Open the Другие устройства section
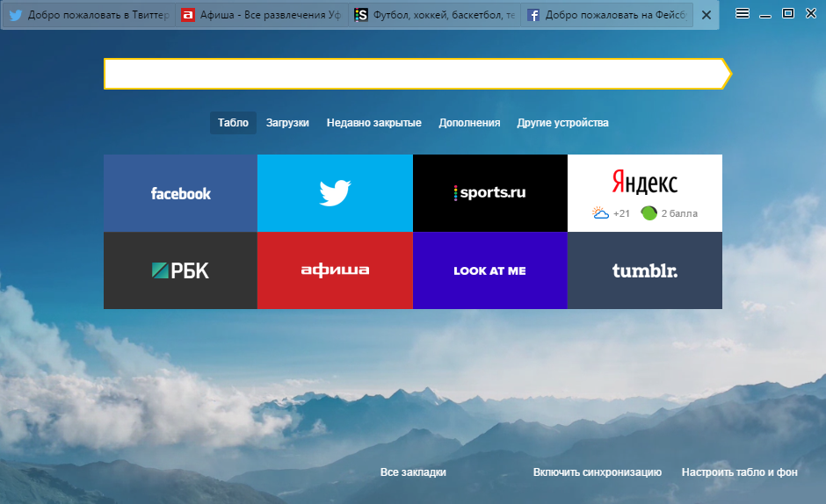 tap(562, 123)
